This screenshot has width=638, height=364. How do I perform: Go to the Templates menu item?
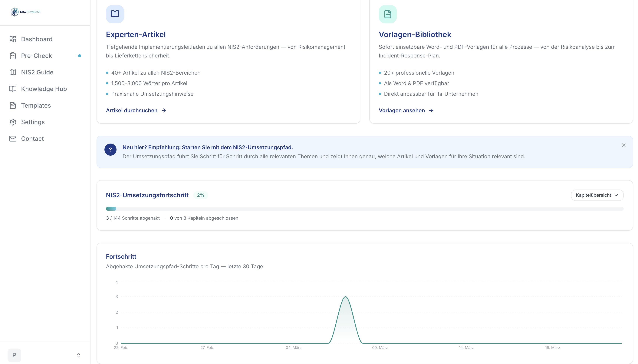click(x=36, y=106)
